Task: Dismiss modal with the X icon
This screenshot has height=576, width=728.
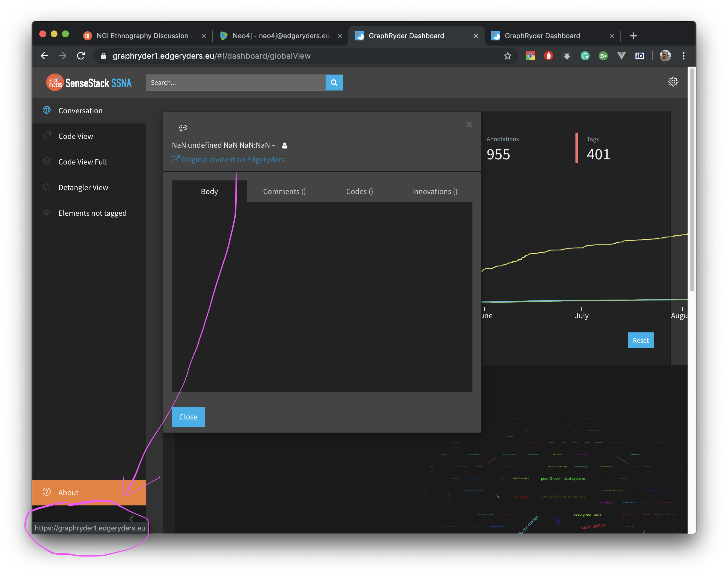Action: [x=469, y=124]
